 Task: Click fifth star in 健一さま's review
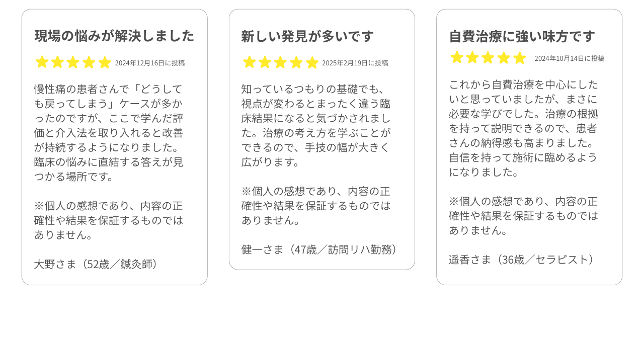[312, 62]
